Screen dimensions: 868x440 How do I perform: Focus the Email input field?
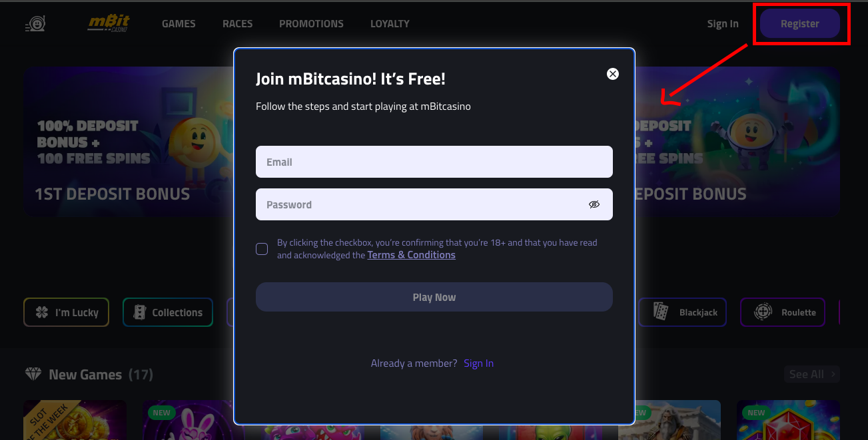[x=434, y=162]
